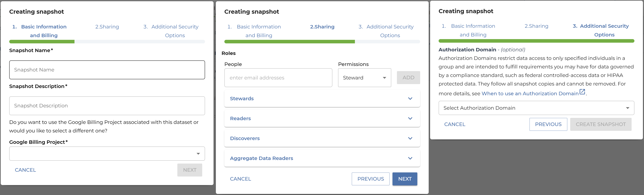Viewport: 644px width, 195px height.
Task: Click the chevron icon on Aggregate Data Readers row
Action: [x=410, y=158]
